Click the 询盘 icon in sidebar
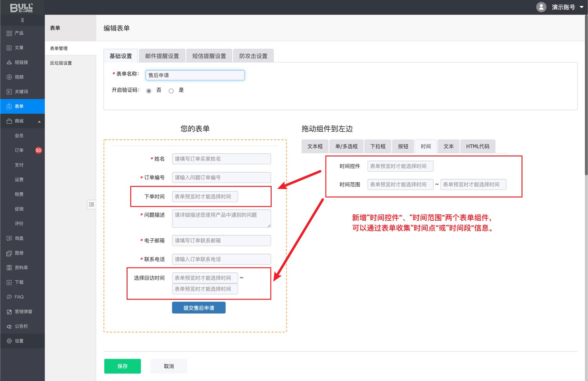Screen dimensions: 588x381 [x=9, y=238]
